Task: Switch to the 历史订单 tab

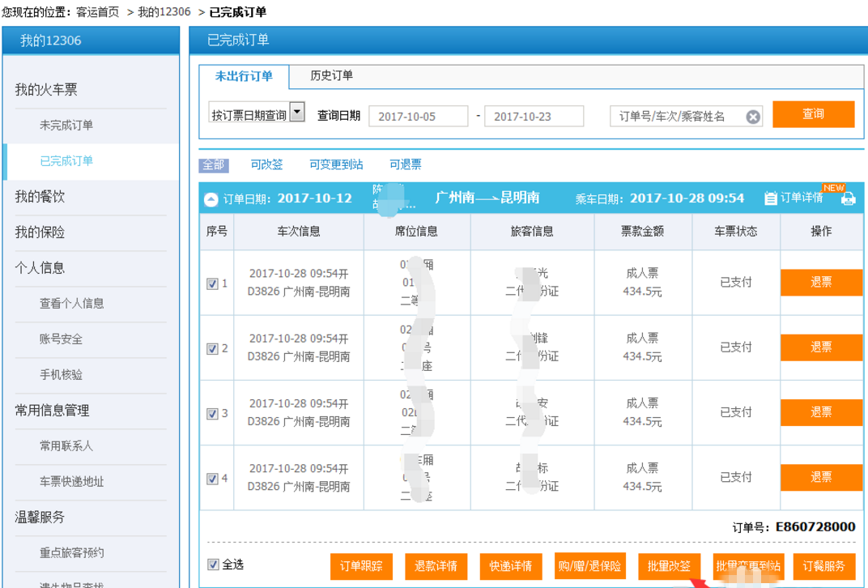Action: [x=331, y=76]
